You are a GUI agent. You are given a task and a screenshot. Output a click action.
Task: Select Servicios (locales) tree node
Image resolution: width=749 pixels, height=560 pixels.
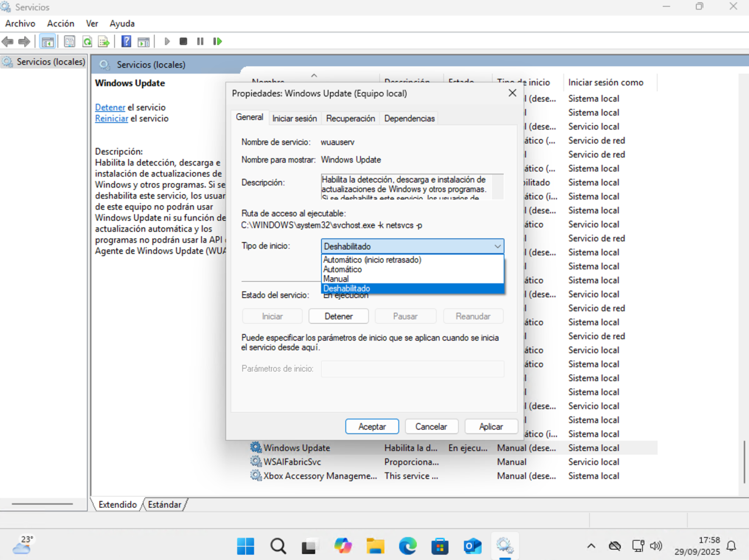click(43, 61)
